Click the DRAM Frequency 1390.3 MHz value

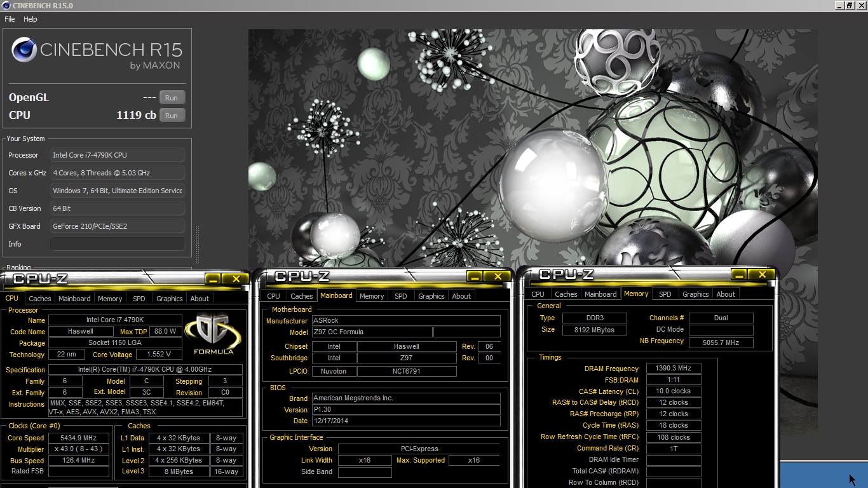click(674, 369)
